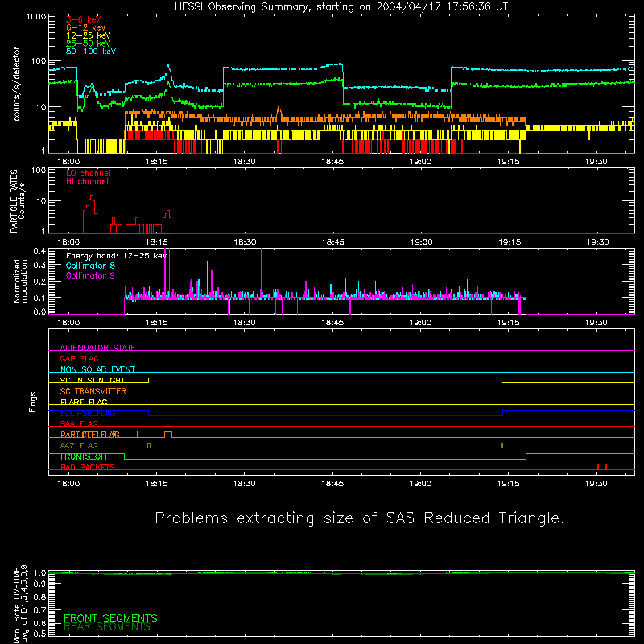Click the PARTICLE FLAG label
The image size is (644, 644).
click(90, 435)
